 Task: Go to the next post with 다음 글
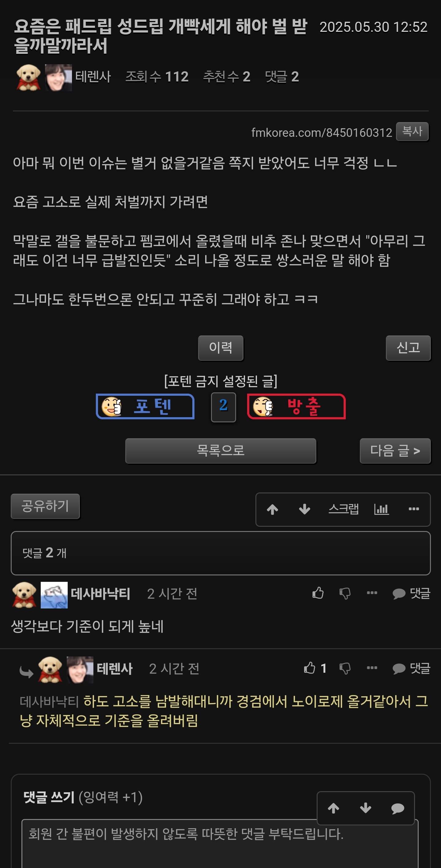(395, 451)
